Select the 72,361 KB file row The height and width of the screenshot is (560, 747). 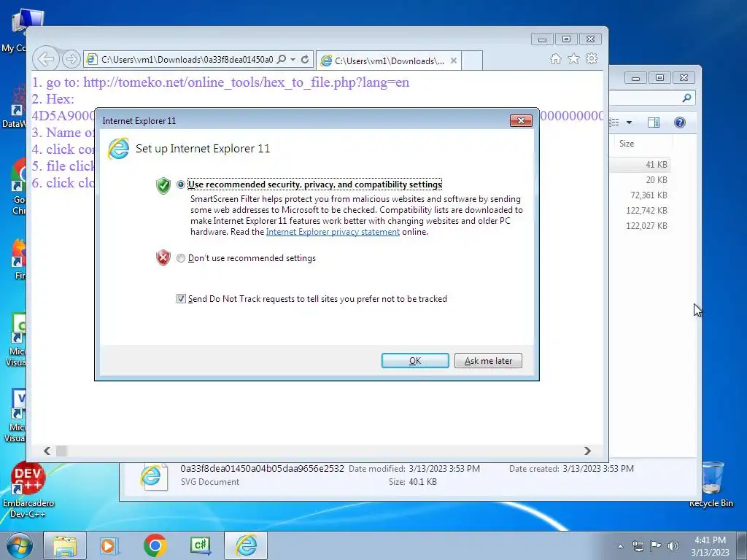pos(640,195)
